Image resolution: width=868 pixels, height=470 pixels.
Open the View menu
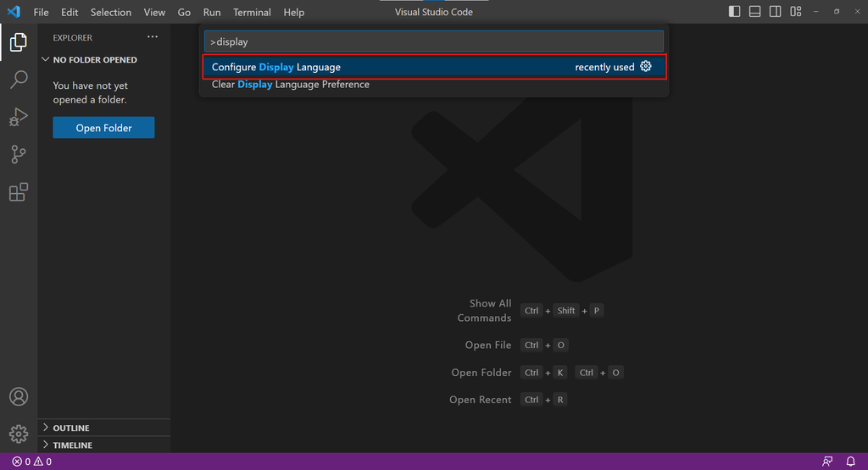154,12
